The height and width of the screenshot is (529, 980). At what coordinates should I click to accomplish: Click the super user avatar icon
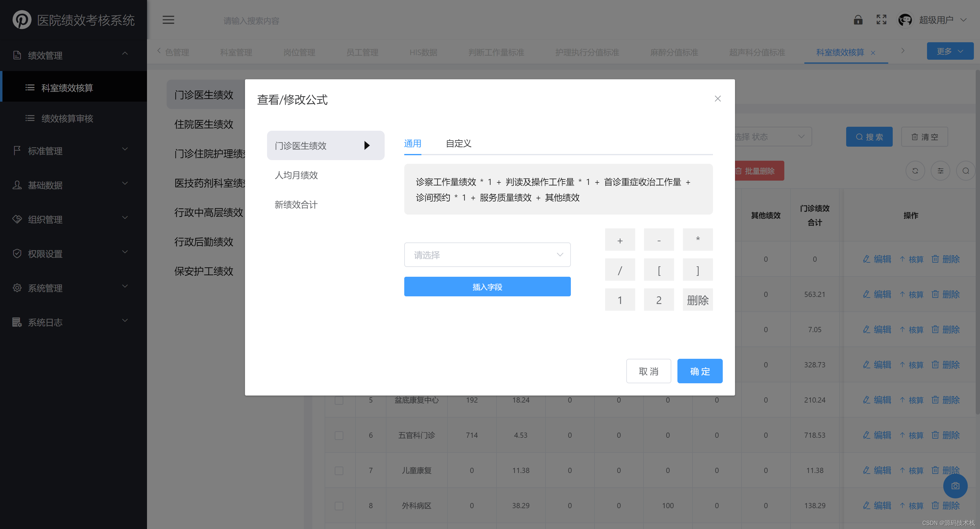pyautogui.click(x=905, y=20)
